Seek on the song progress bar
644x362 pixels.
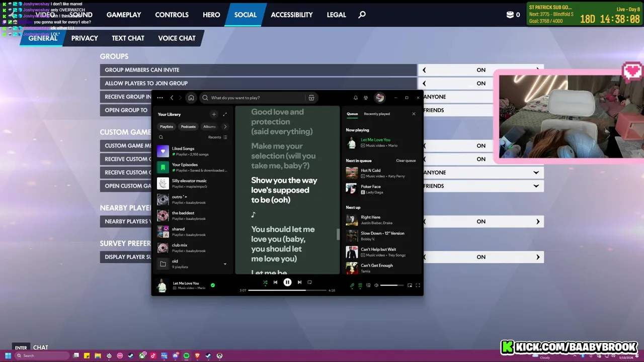tap(287, 290)
